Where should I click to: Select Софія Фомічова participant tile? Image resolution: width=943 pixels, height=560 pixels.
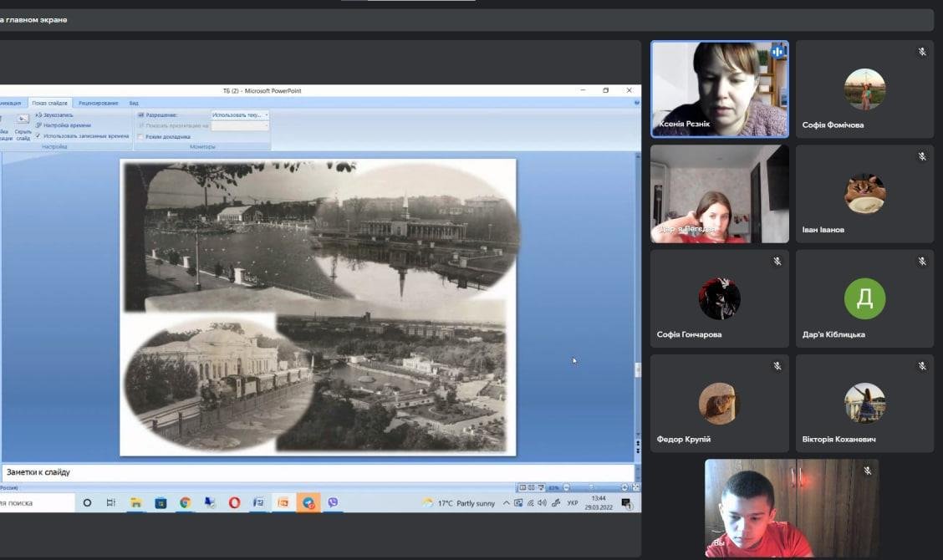[864, 89]
